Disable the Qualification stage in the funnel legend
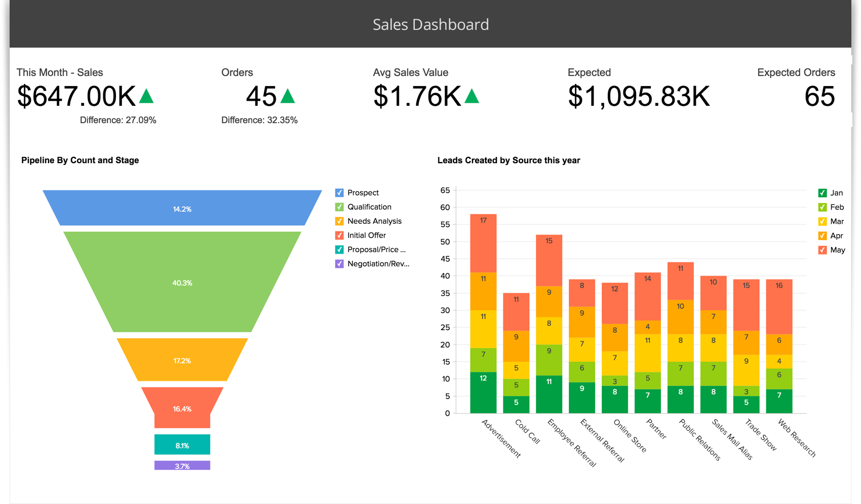 pyautogui.click(x=339, y=207)
